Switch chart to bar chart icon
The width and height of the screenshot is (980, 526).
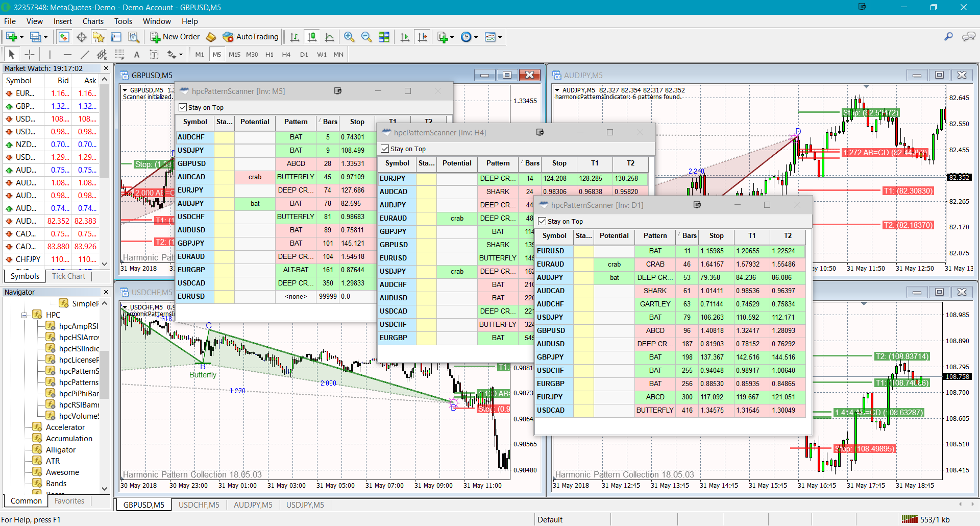pyautogui.click(x=295, y=37)
